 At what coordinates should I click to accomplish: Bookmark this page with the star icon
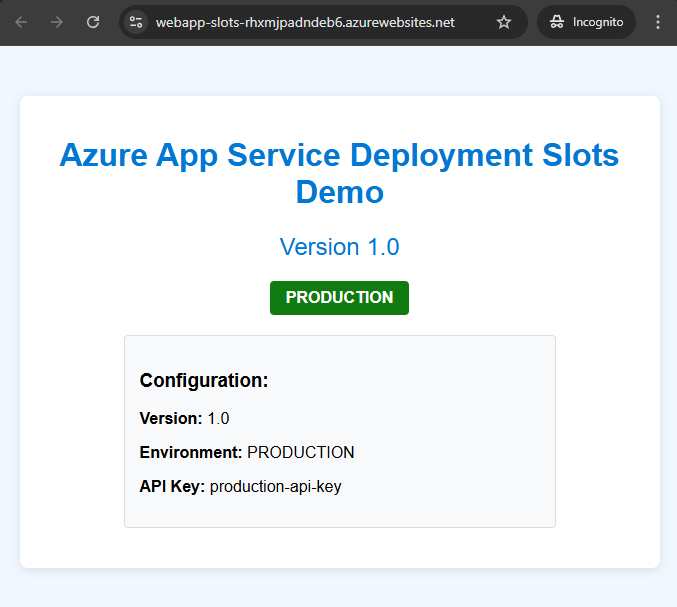(503, 22)
